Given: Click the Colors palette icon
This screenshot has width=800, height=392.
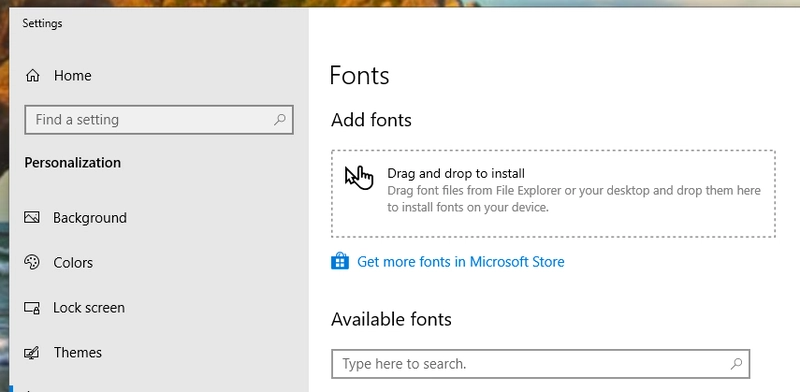Looking at the screenshot, I should pos(32,262).
